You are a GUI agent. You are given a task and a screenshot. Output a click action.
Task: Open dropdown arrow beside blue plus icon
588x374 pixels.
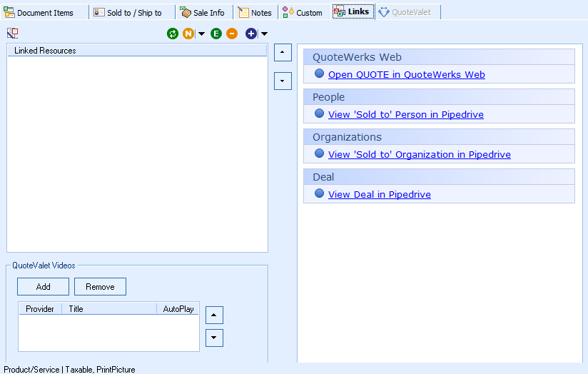coord(264,34)
